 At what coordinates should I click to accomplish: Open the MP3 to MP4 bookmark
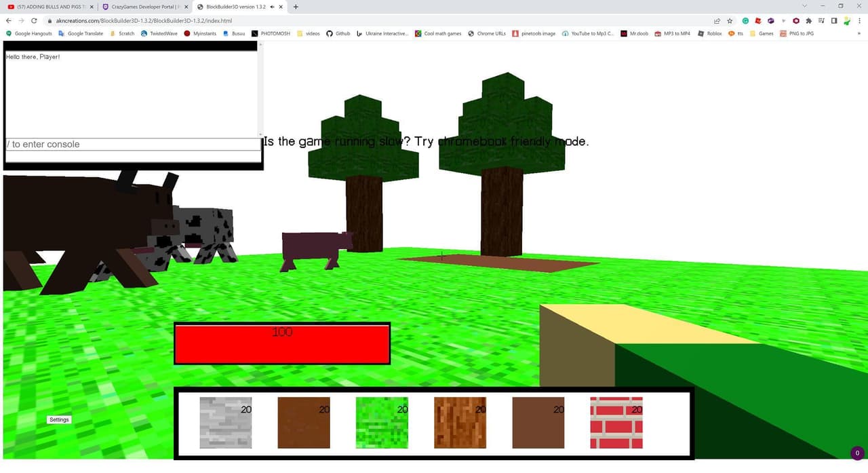[673, 33]
